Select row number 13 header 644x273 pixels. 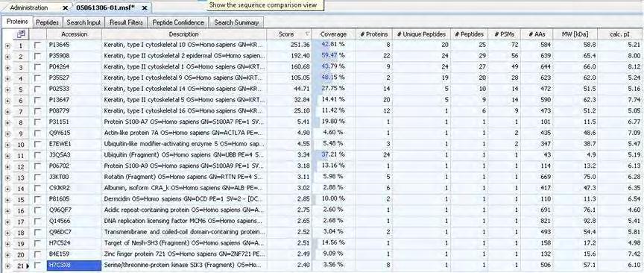pos(22,178)
